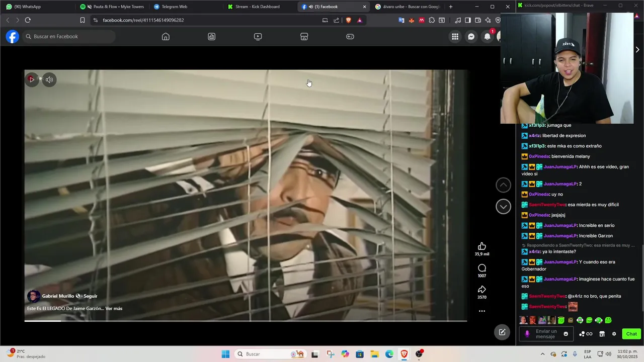Screen dimensions: 644x362
Task: Open Facebook Marketplace storefront icon
Action: (x=304, y=37)
